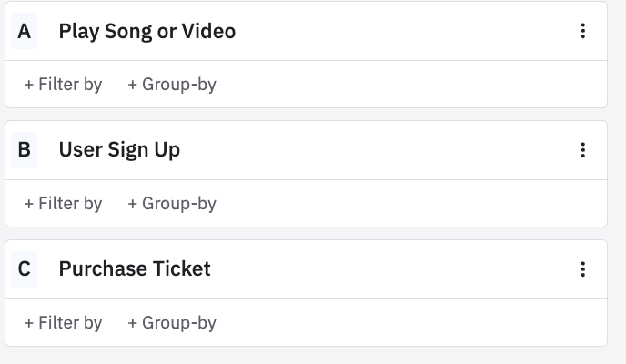The height and width of the screenshot is (364, 626).
Task: Change the Play Song or Video event
Action: (x=146, y=31)
